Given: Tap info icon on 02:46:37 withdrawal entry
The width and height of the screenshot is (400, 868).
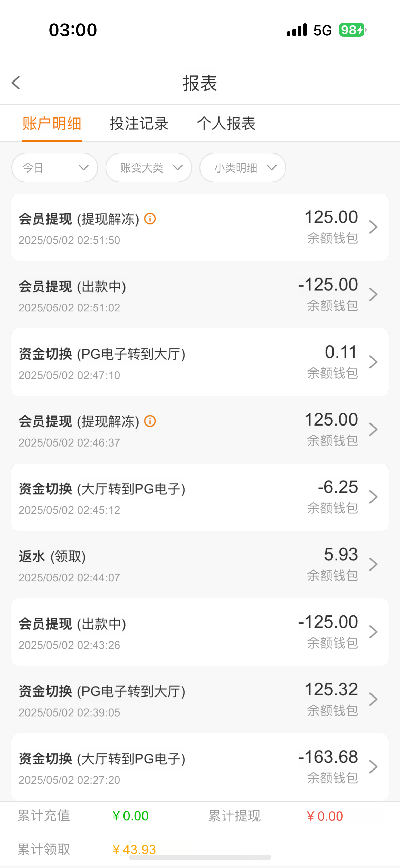Looking at the screenshot, I should tap(150, 421).
